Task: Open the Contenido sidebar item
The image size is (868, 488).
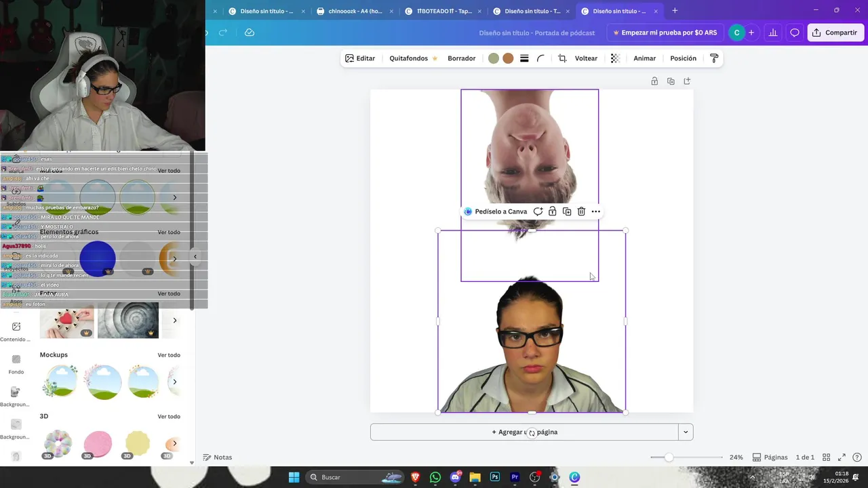Action: (16, 331)
